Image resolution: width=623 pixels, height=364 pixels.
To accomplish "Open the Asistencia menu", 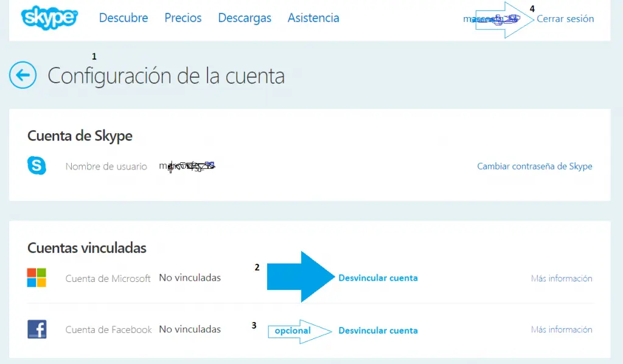I will click(313, 18).
